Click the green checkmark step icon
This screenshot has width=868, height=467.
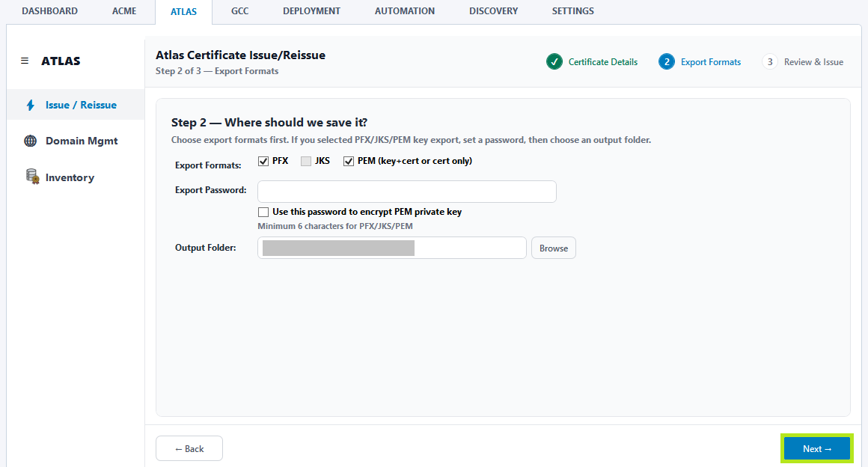(x=554, y=62)
